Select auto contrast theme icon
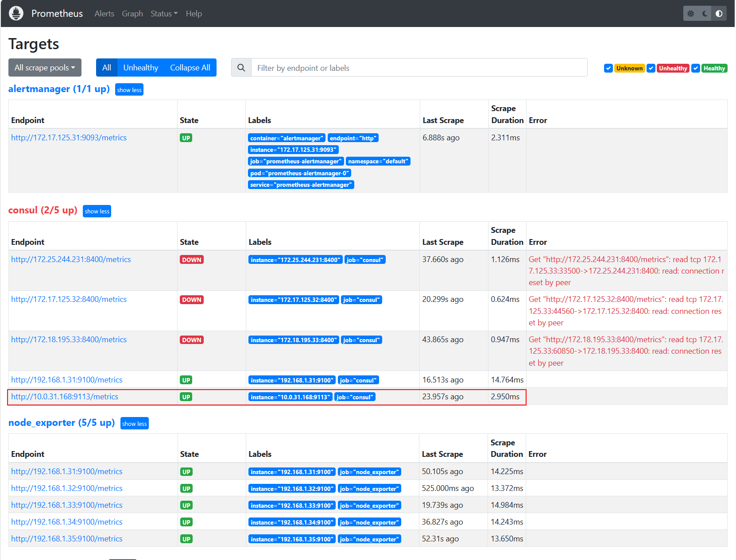 [719, 14]
